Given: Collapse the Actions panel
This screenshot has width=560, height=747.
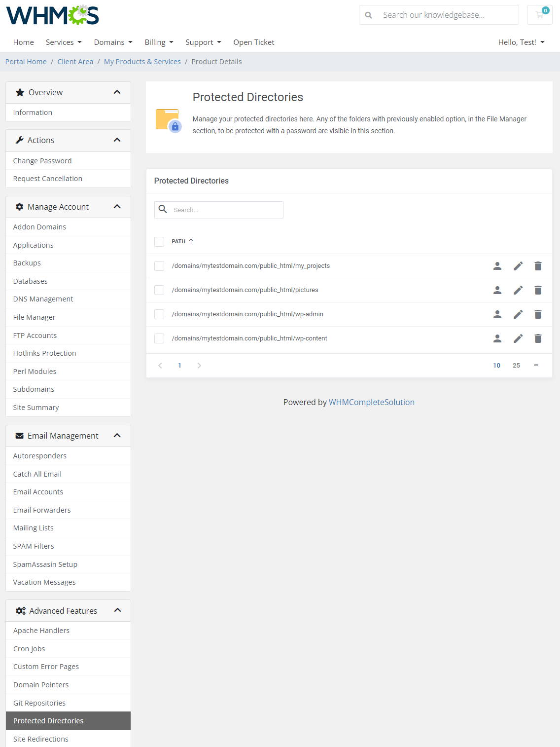Looking at the screenshot, I should tap(117, 140).
